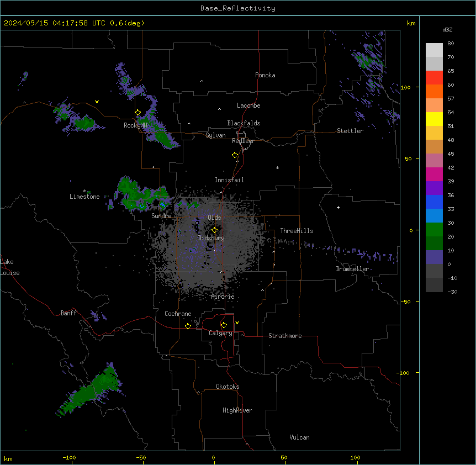Click the 65 dBZ red legend swatch
The width and height of the screenshot is (476, 465).
pos(434,78)
